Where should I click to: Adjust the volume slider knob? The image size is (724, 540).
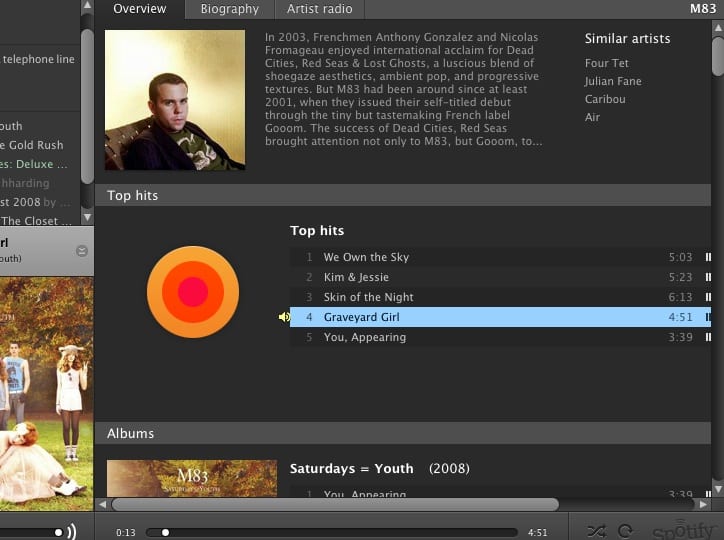point(59,532)
